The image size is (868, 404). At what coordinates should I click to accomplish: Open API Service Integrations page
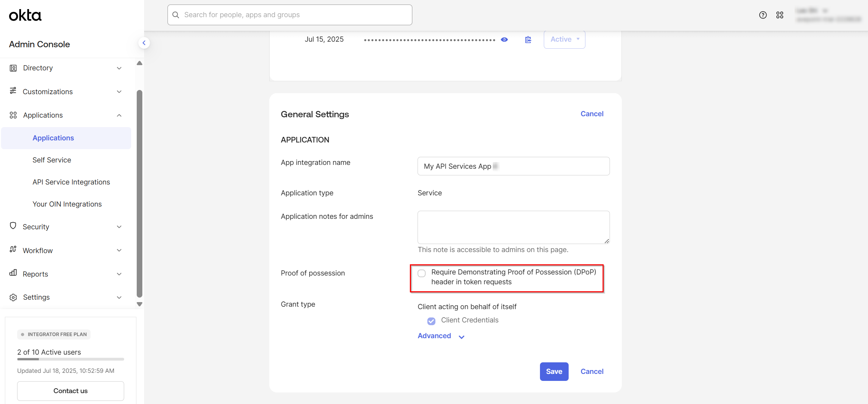71,182
